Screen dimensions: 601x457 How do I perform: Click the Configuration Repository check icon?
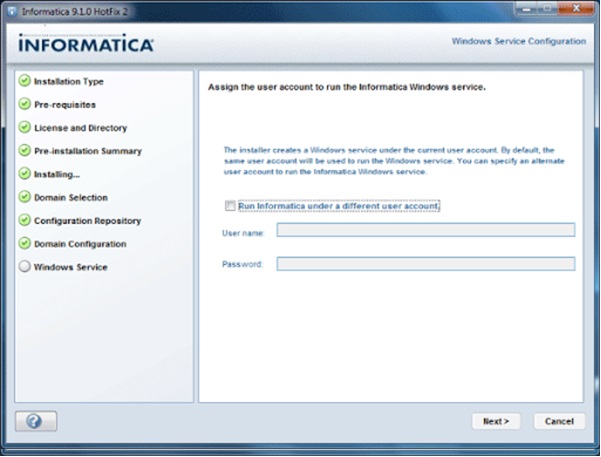25,220
